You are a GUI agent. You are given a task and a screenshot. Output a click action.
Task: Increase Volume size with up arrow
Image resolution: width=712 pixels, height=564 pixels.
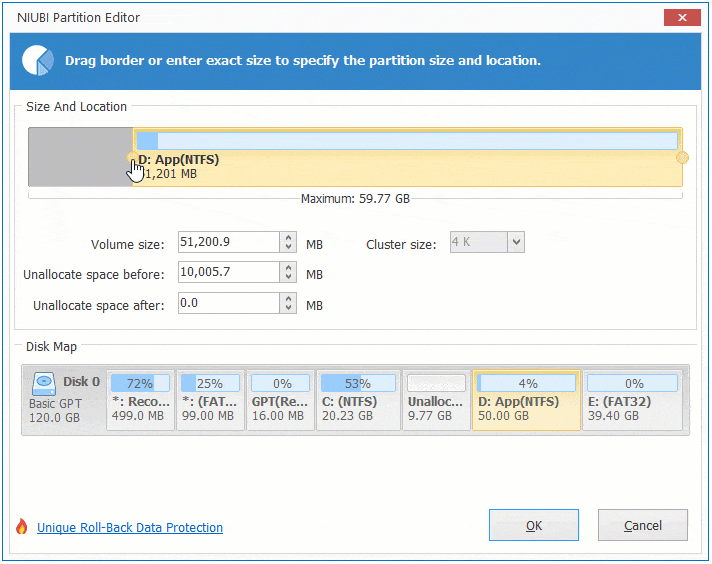pos(289,238)
